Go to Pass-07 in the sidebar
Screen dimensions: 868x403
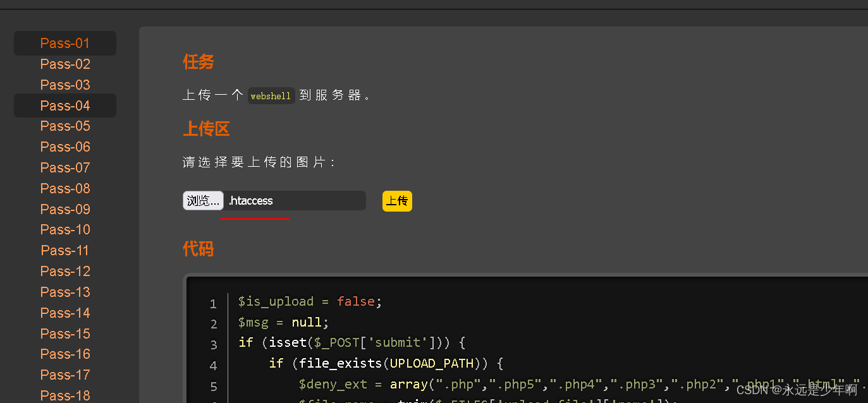pyautogui.click(x=65, y=168)
